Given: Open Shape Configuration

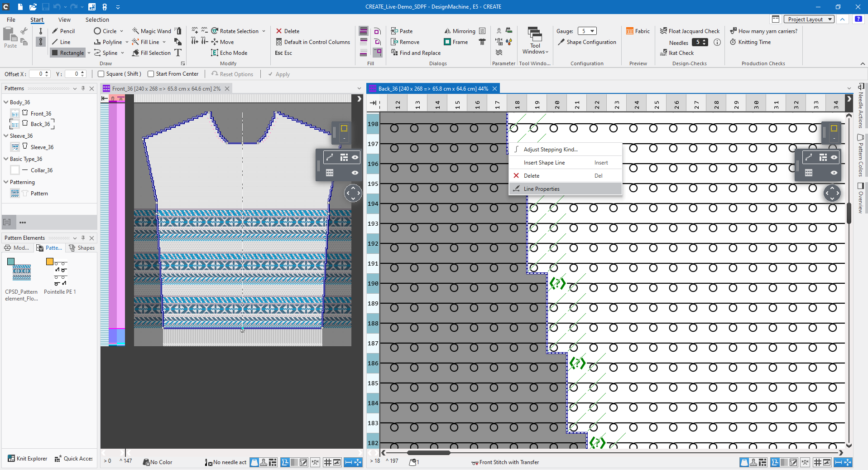Looking at the screenshot, I should point(587,42).
